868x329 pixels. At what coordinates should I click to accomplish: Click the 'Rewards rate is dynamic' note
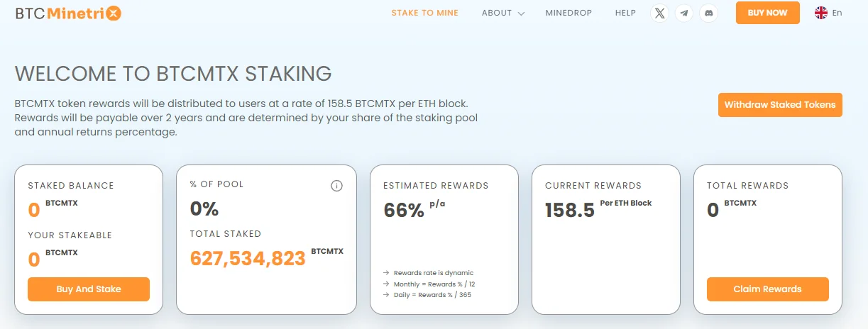[434, 273]
